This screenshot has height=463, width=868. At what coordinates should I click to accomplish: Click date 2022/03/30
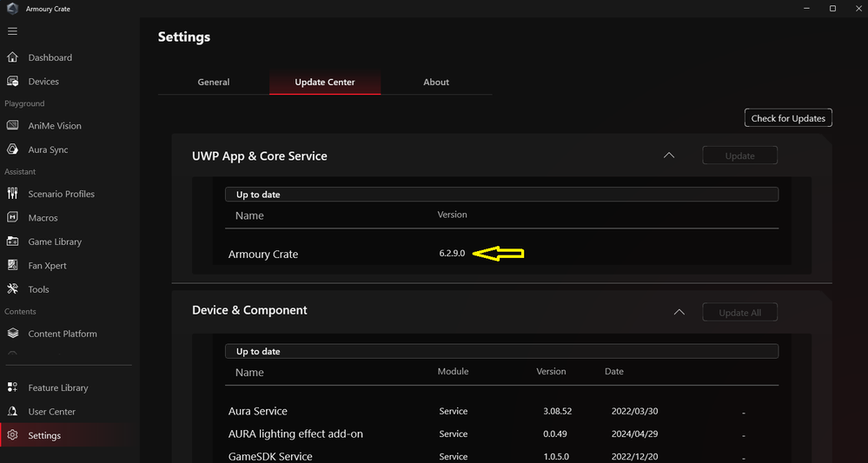634,411
